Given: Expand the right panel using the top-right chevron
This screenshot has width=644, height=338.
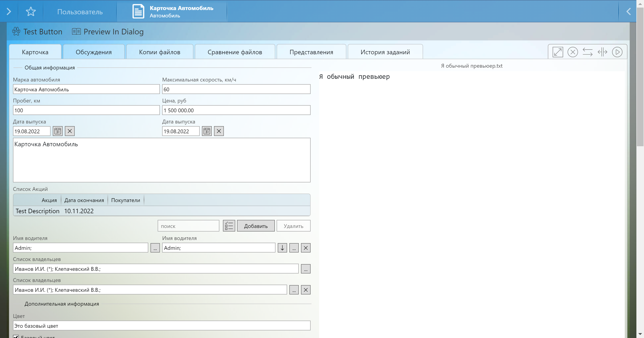Looking at the screenshot, I should coord(628,11).
